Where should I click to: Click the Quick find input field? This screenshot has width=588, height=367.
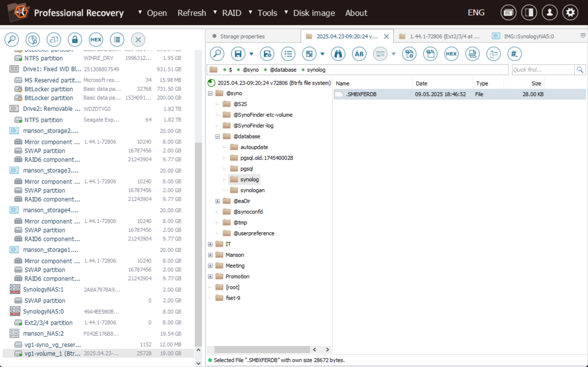543,70
